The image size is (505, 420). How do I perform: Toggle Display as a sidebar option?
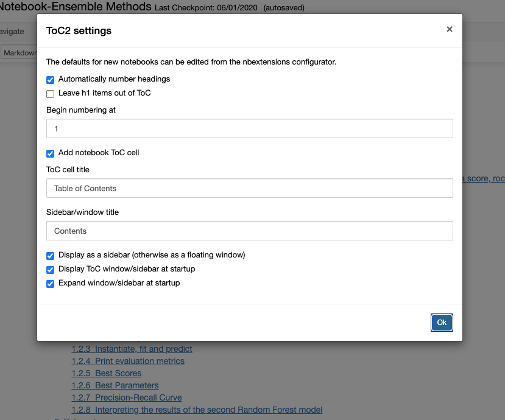pos(51,256)
